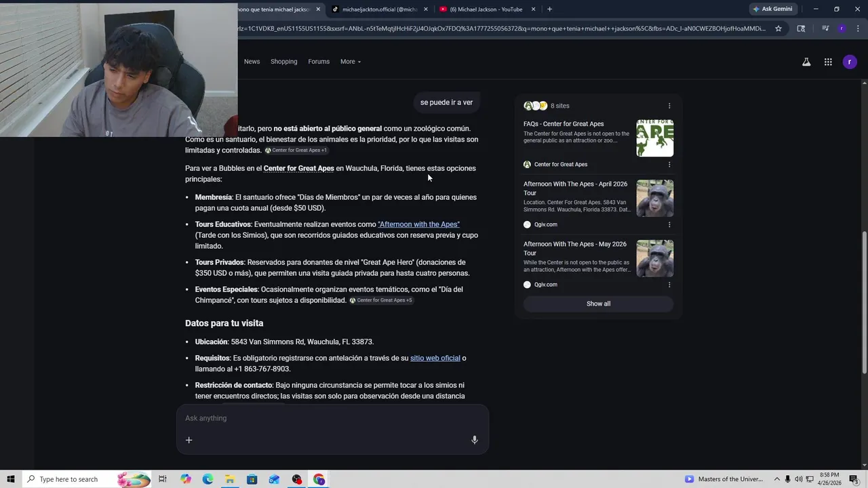Switch to the mono que tenia michael jackson tab

click(275, 9)
